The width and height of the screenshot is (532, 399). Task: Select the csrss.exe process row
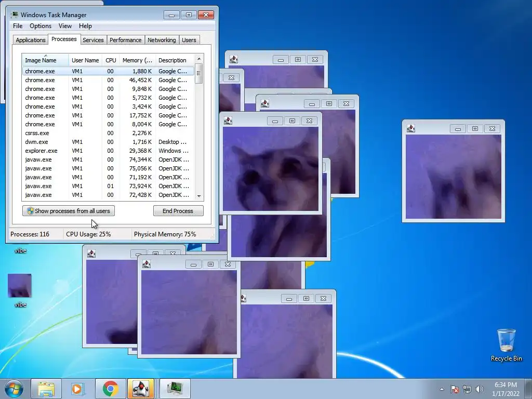pos(108,133)
